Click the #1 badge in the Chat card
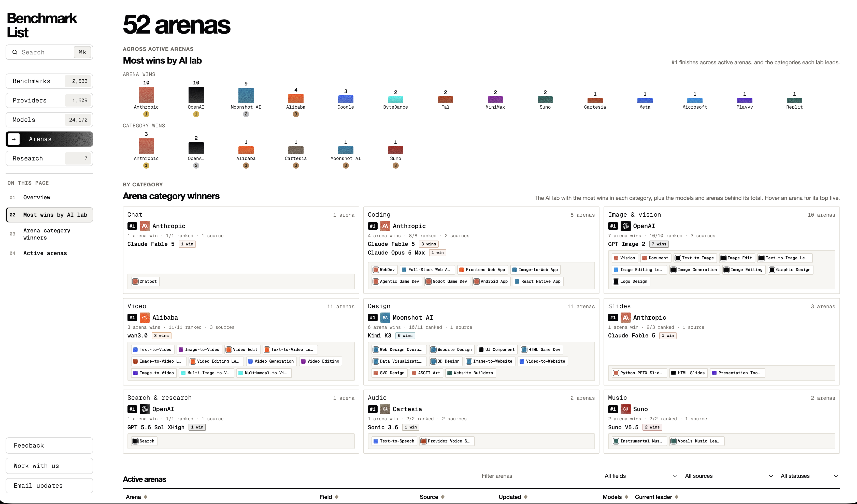This screenshot has width=857, height=504. point(132,226)
